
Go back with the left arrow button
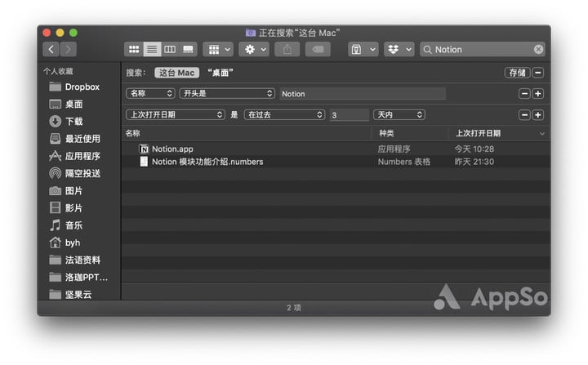51,49
